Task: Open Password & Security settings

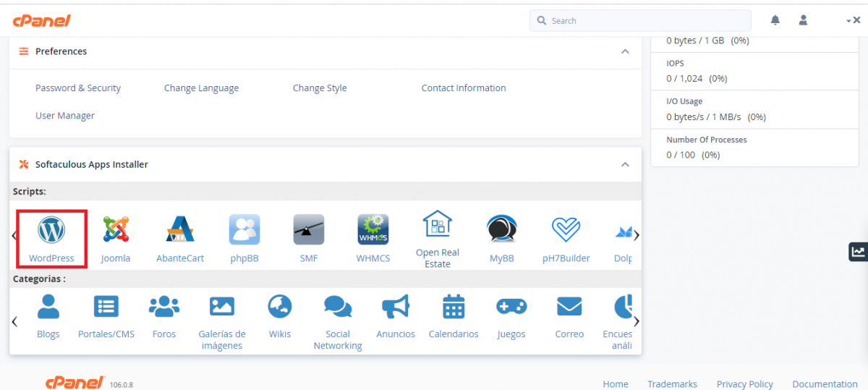Action: (78, 88)
